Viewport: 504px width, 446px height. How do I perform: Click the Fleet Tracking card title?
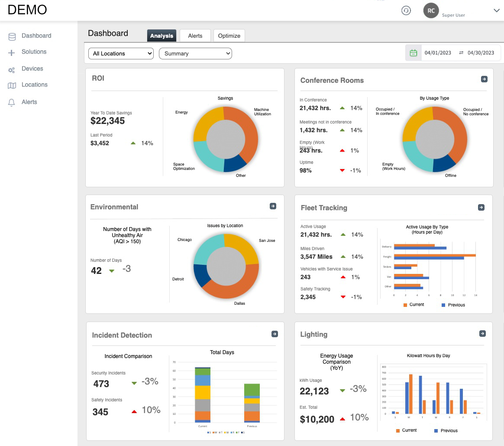point(324,208)
